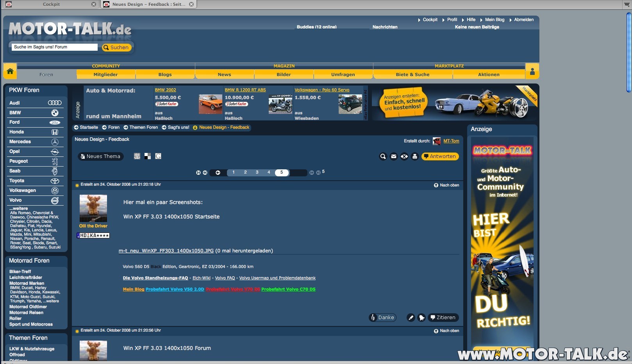Click the eye subscribe icon in thread toolbar
632x364 pixels.
pyautogui.click(x=404, y=156)
